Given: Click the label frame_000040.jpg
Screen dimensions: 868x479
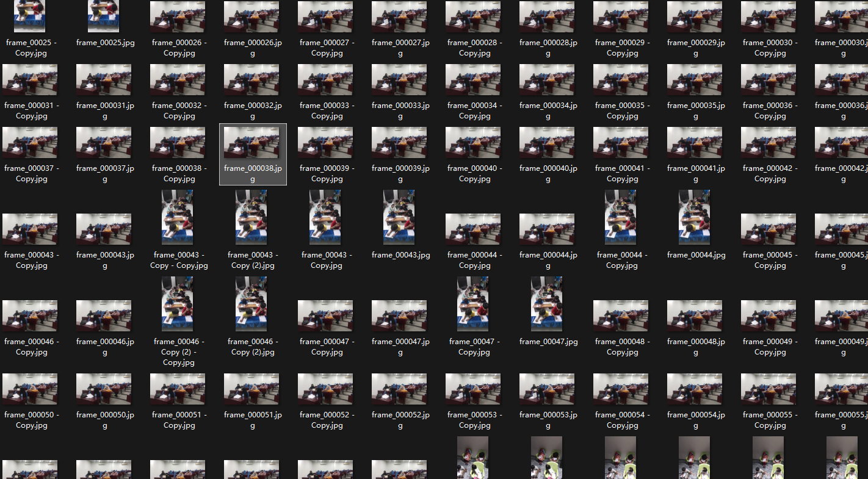Looking at the screenshot, I should tap(548, 174).
